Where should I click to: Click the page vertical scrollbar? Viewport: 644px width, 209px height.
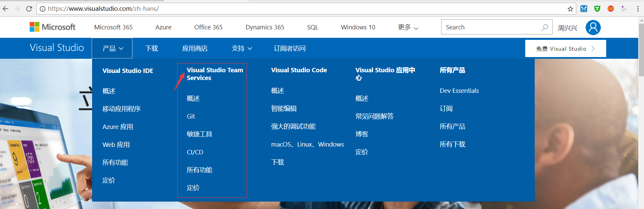coord(641,50)
